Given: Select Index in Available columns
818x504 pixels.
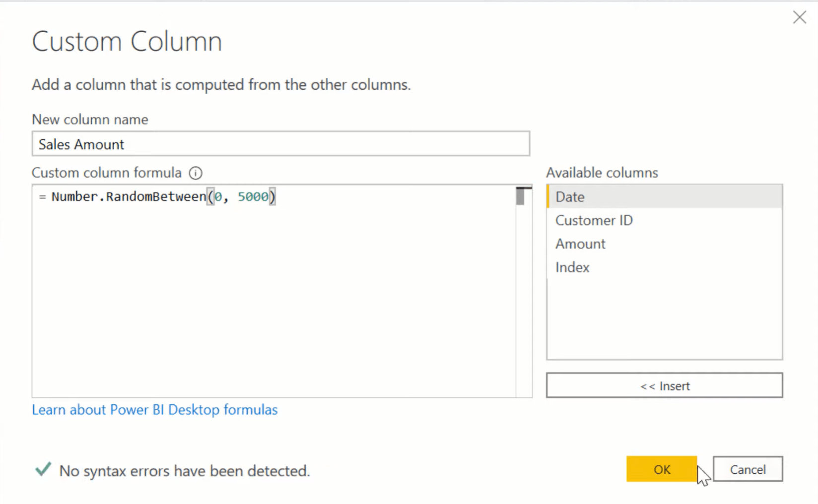Looking at the screenshot, I should [664, 267].
